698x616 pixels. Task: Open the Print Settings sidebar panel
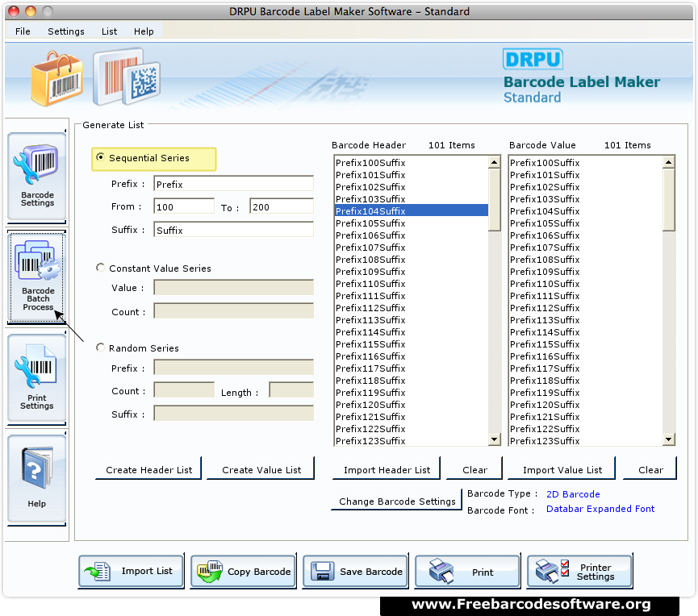tap(36, 378)
